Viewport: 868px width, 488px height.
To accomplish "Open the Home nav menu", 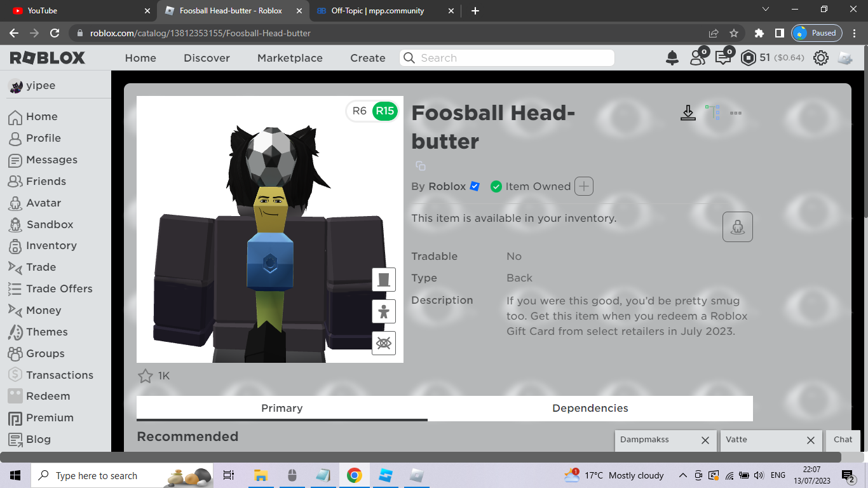I will click(140, 58).
